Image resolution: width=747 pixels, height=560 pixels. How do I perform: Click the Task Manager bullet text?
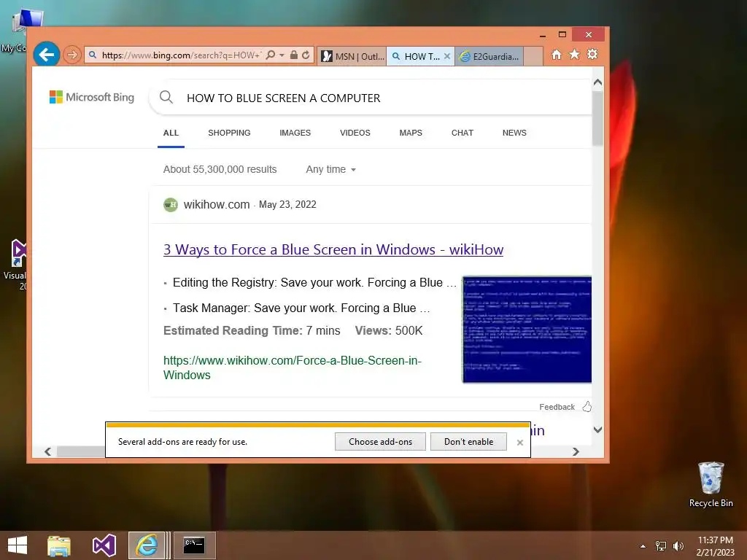pyautogui.click(x=301, y=308)
